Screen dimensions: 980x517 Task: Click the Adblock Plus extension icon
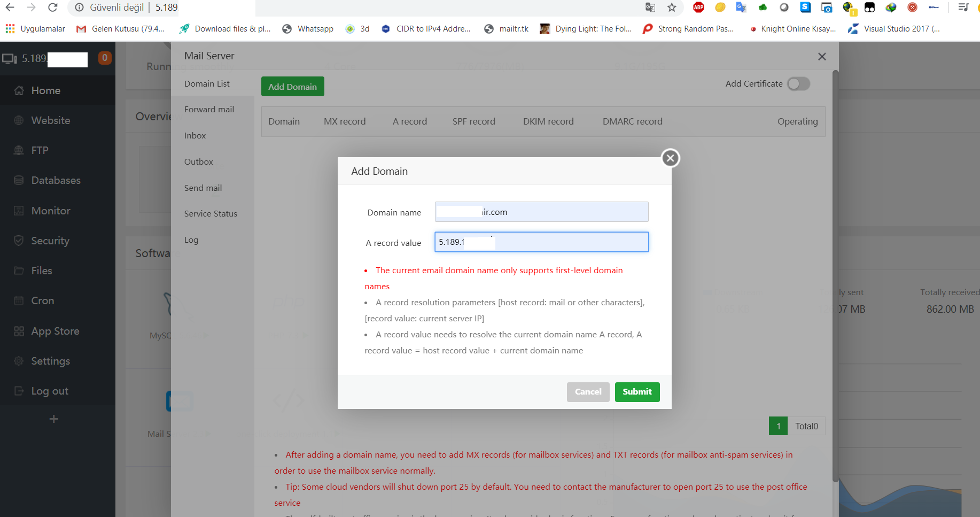698,7
